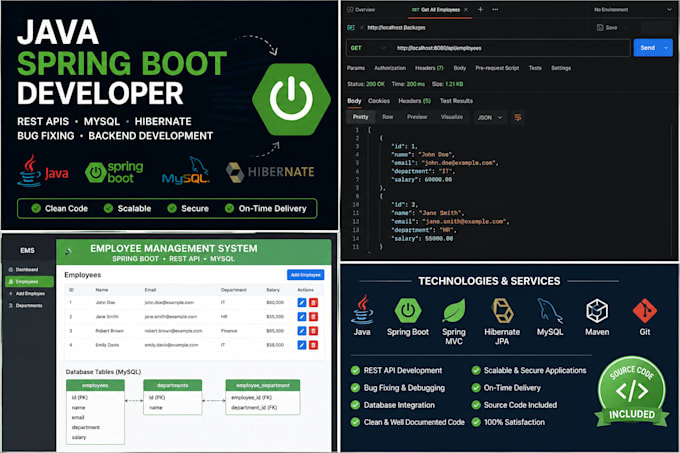Open the Params tab

(356, 68)
